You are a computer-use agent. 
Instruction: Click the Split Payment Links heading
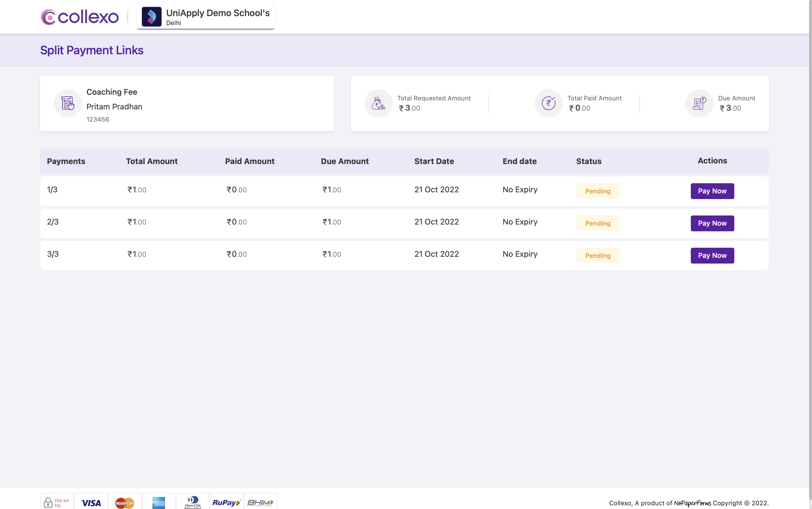pyautogui.click(x=92, y=50)
